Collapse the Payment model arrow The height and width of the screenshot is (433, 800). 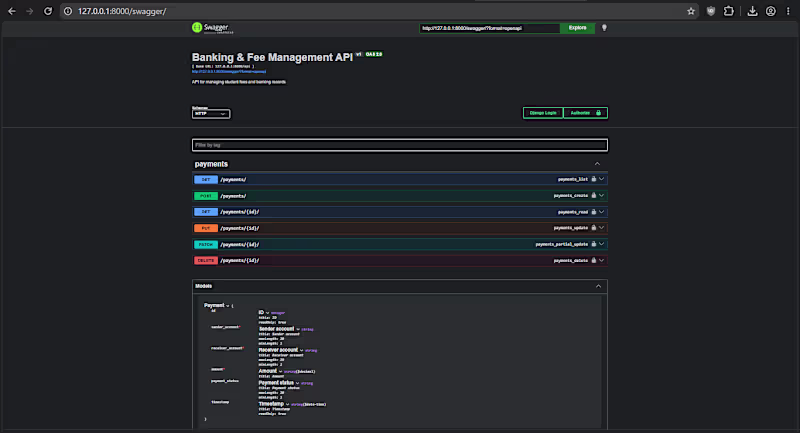228,305
